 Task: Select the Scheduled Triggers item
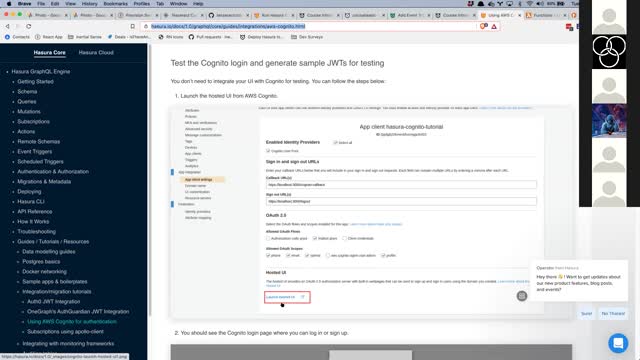tap(40, 162)
